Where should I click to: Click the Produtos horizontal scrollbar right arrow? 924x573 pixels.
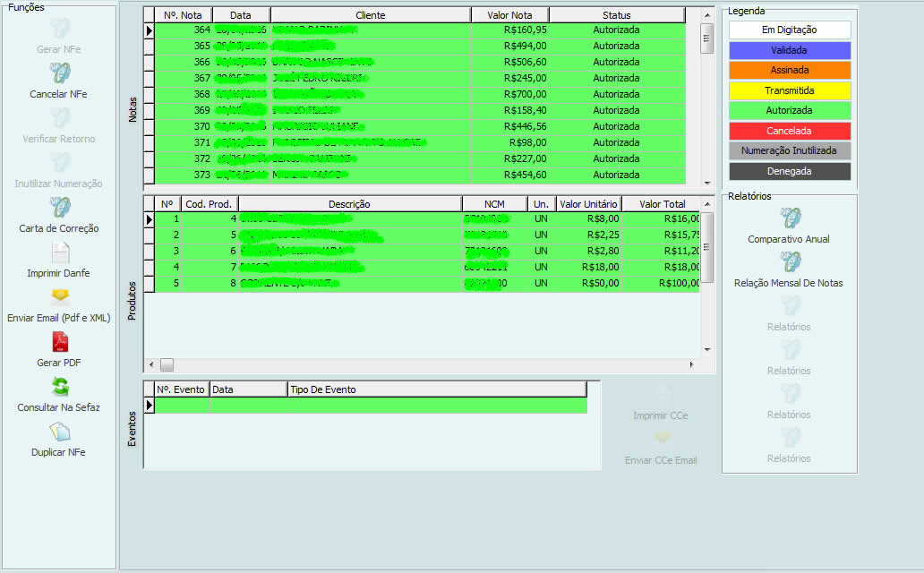click(691, 365)
